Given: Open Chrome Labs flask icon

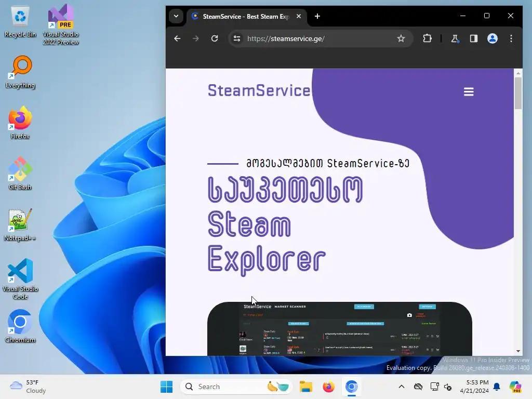Looking at the screenshot, I should 455,38.
